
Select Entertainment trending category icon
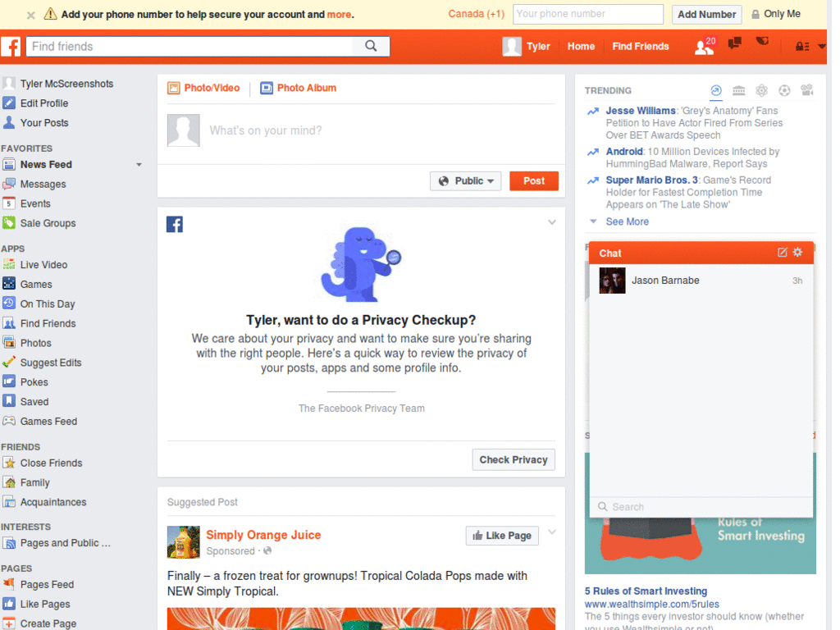(807, 90)
